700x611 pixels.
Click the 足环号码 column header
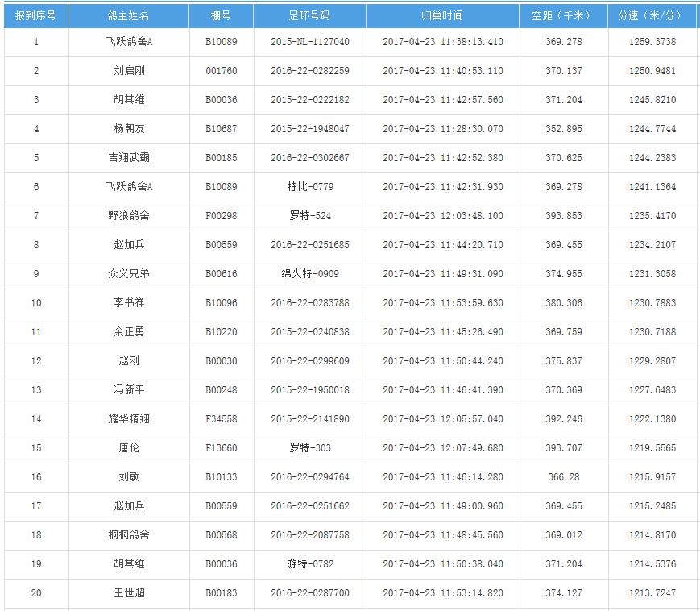coord(309,16)
